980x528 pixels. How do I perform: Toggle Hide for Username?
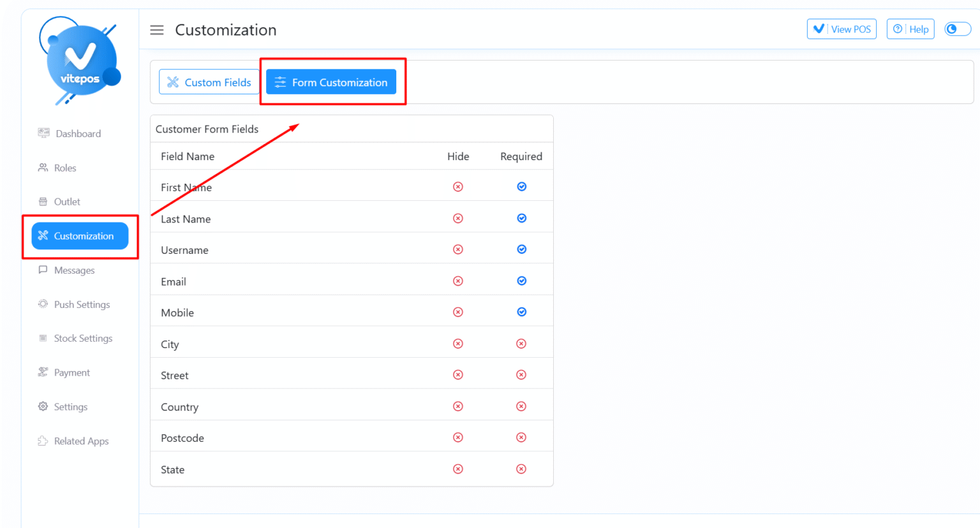[x=458, y=249]
